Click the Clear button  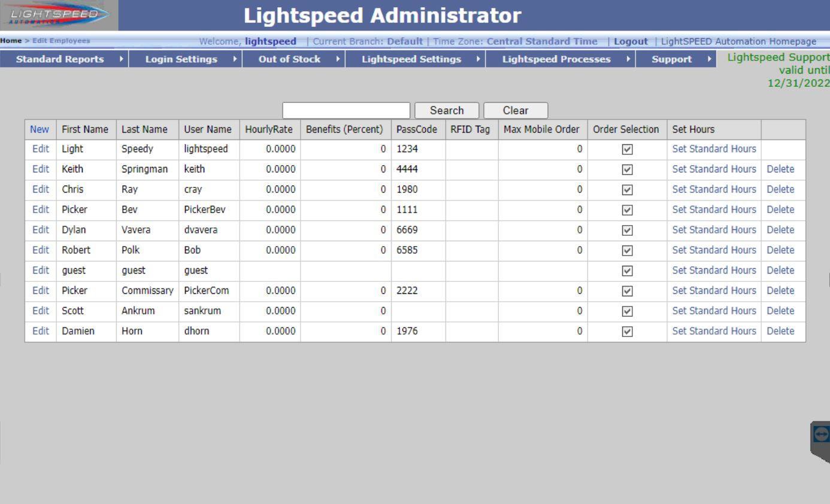click(x=516, y=111)
